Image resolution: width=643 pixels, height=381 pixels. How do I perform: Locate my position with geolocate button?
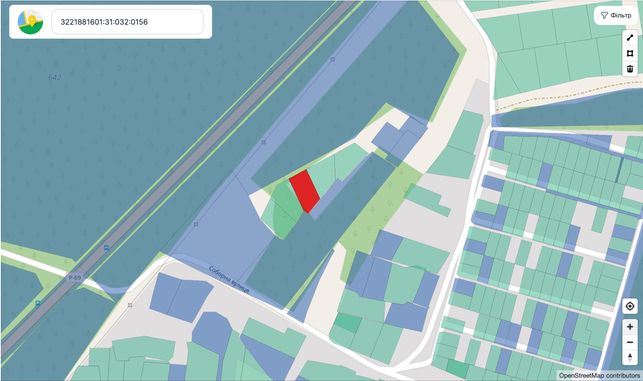click(630, 306)
